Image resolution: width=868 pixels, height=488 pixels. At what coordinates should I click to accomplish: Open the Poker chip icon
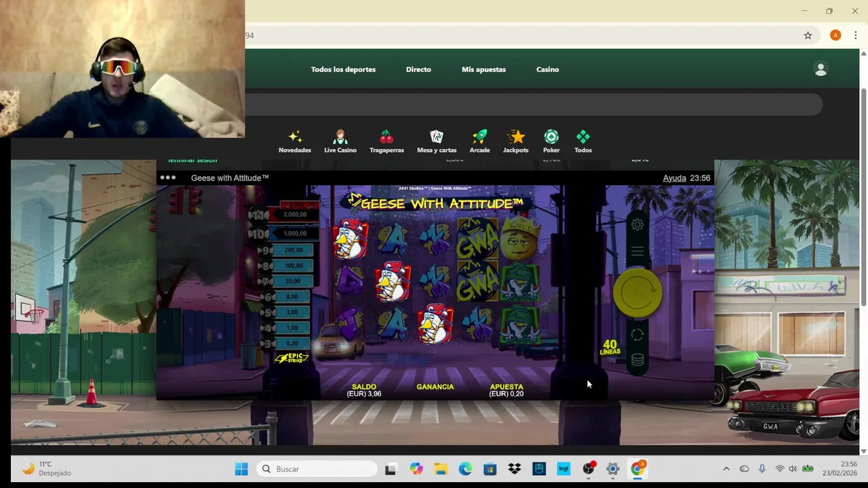[x=551, y=137]
